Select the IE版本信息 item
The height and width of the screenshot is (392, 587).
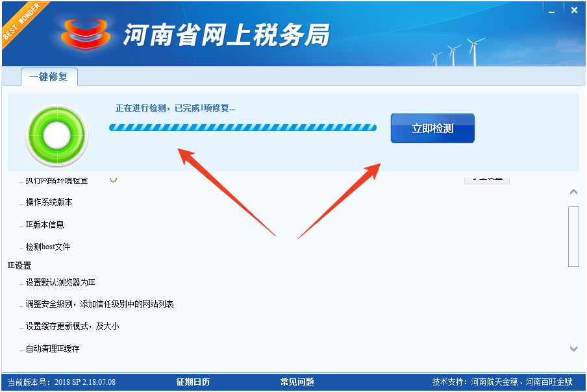coord(45,225)
